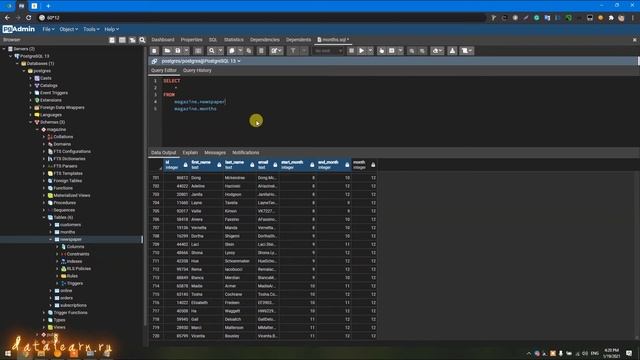The height and width of the screenshot is (360, 640).
Task: Collapse the Tables node arrow
Action: 44,218
